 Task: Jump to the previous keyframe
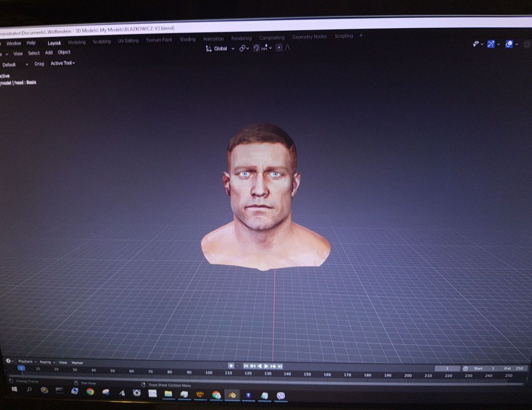[x=253, y=366]
